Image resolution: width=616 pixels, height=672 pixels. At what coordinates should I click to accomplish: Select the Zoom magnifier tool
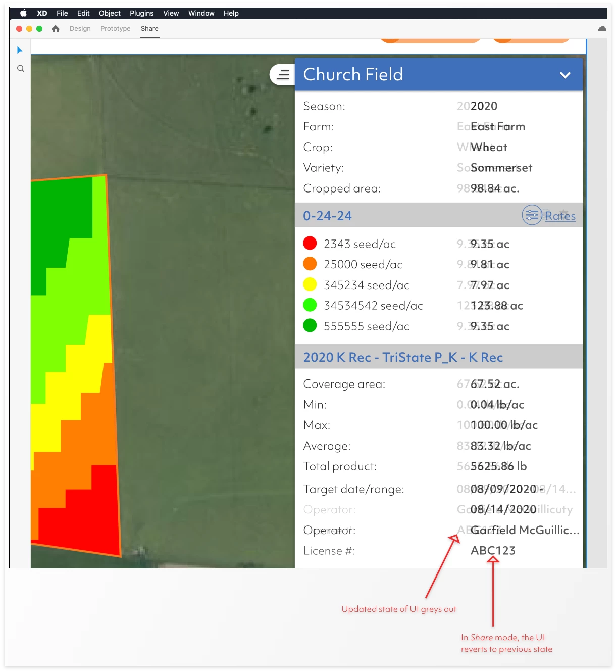point(21,68)
